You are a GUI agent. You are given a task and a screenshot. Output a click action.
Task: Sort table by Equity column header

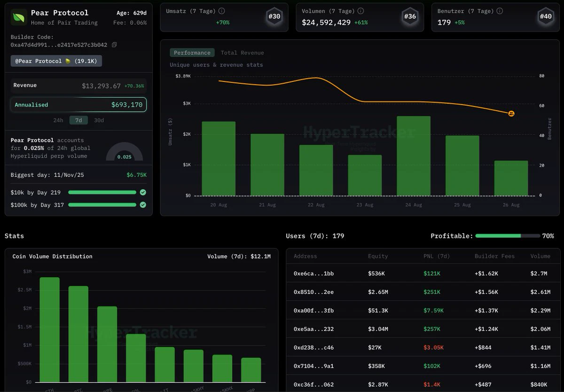point(378,256)
